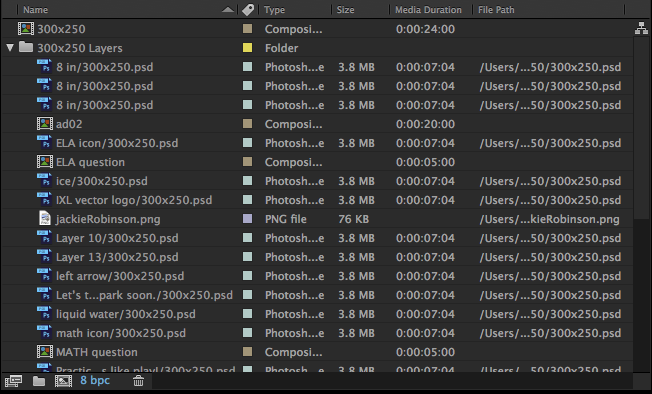Screen dimensions: 652x394
Task: Select 300x250 Layers folder name
Action: (80, 48)
